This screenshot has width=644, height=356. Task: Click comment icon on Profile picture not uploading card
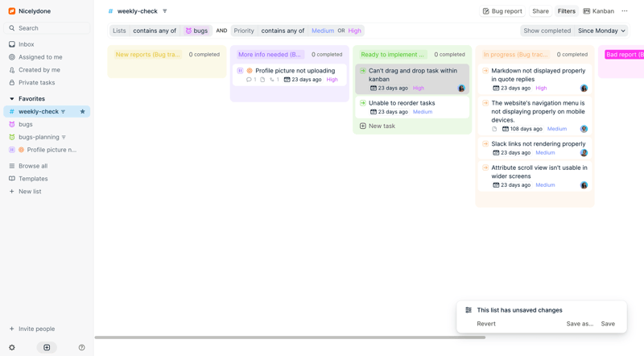[x=249, y=80]
